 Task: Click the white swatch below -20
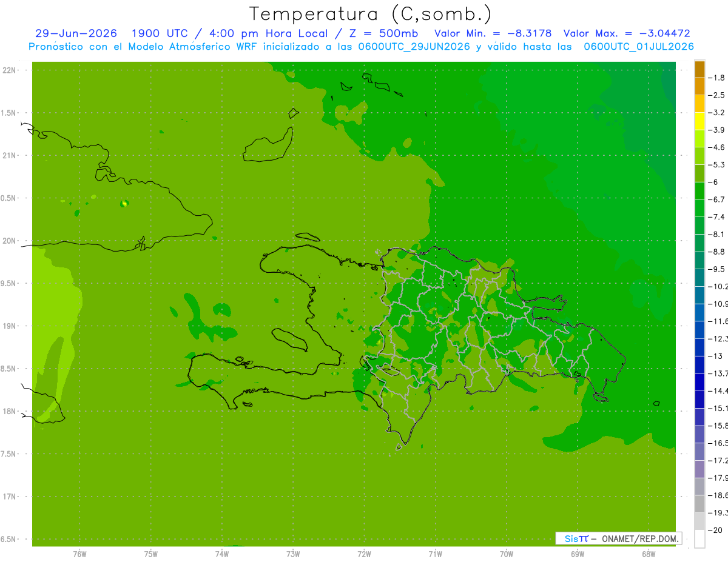pos(699,539)
